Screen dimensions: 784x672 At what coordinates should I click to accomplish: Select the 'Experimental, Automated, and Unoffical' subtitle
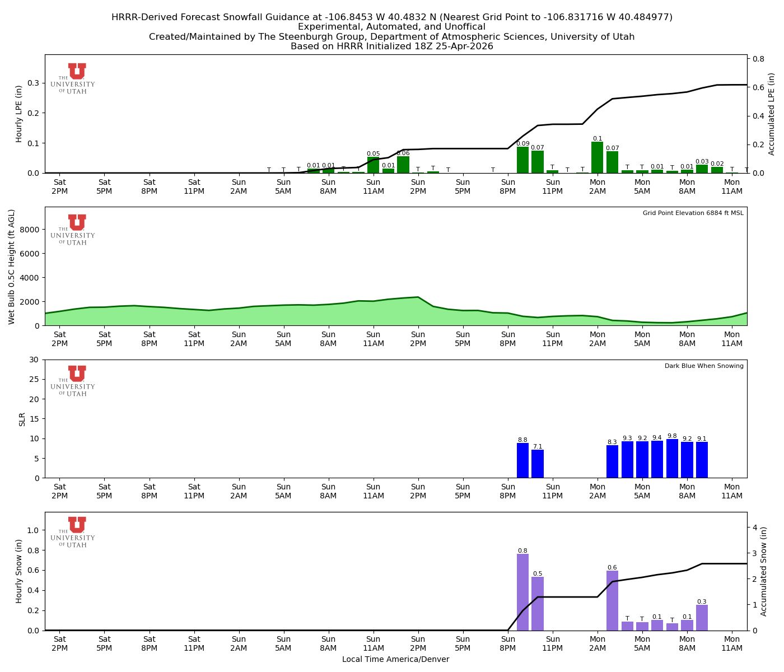pos(392,26)
